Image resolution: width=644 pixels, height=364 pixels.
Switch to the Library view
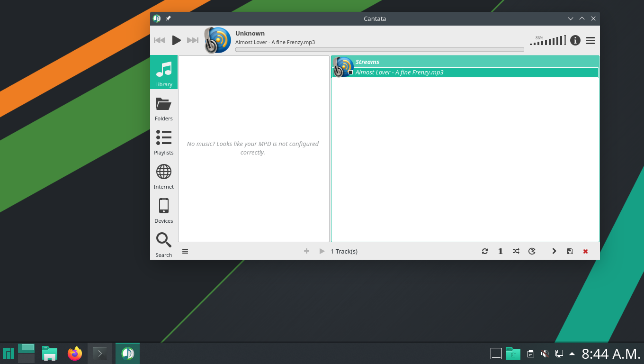pos(164,73)
